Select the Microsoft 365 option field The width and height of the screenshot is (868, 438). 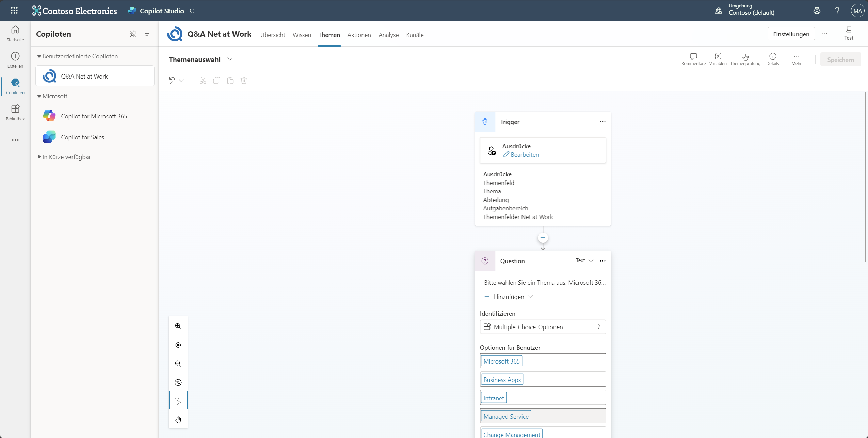click(501, 361)
